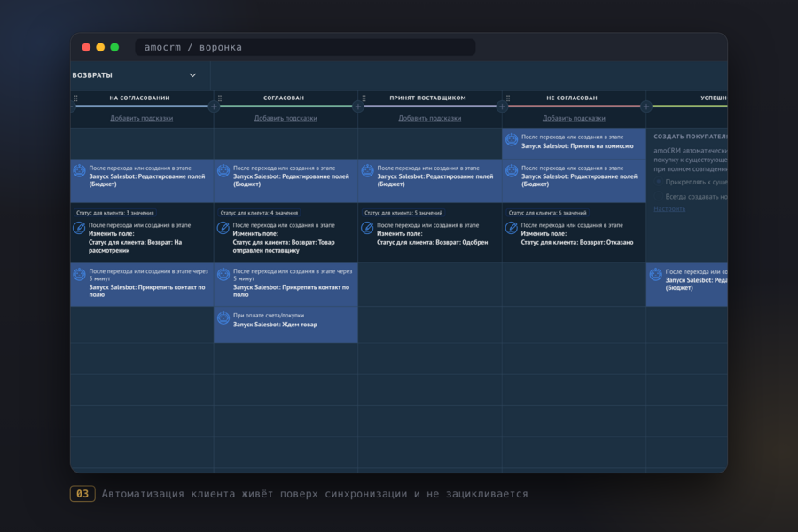Click robot icon of 'Редактирование полей' in Принят поставщиком column
Image resolution: width=798 pixels, height=532 pixels.
(367, 170)
